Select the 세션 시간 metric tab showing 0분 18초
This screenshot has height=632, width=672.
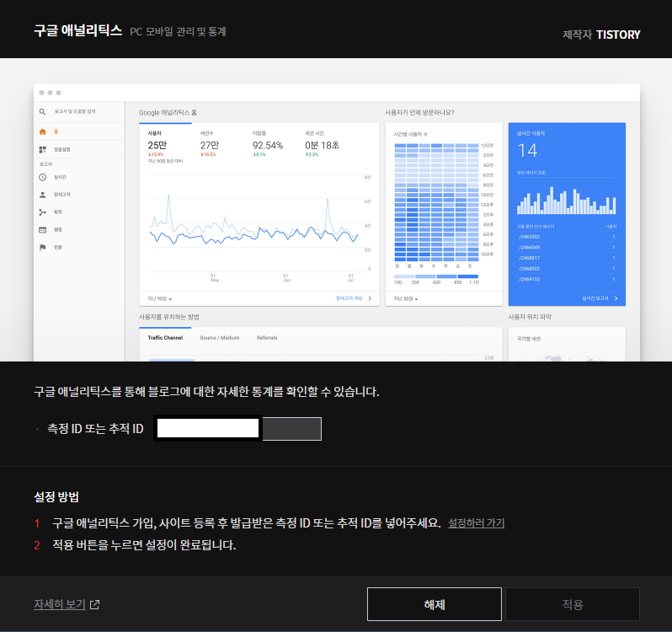(x=323, y=145)
